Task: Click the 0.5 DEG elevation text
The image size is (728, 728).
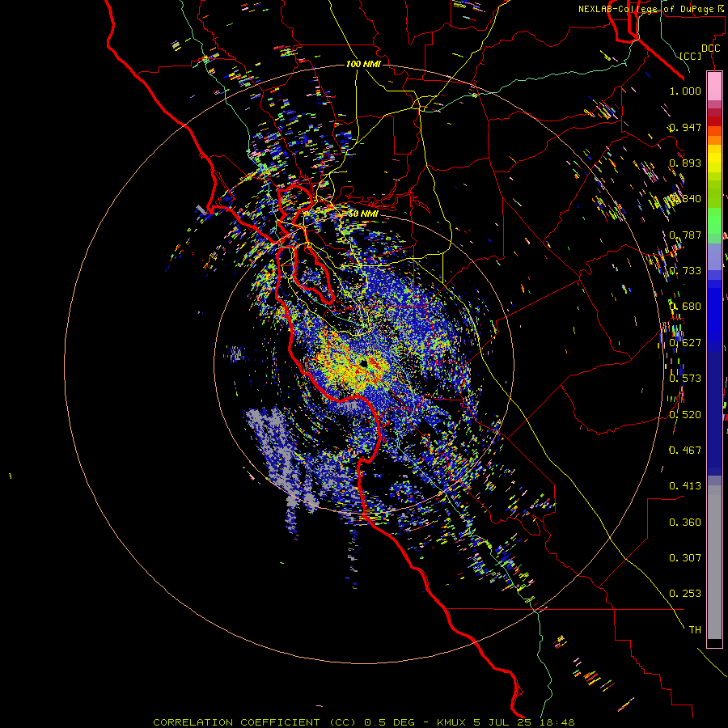Action: click(391, 722)
